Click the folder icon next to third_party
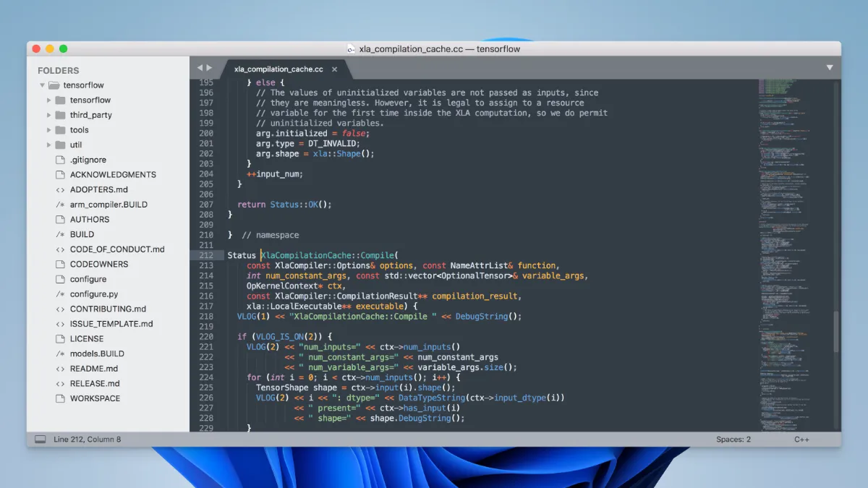Screen dimensions: 868x488 [60, 115]
